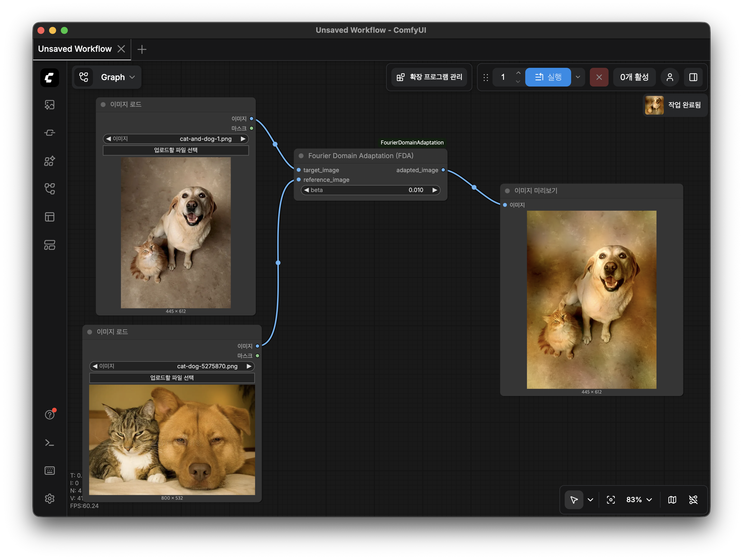
Task: Open the keyboard shortcuts icon
Action: [x=50, y=471]
